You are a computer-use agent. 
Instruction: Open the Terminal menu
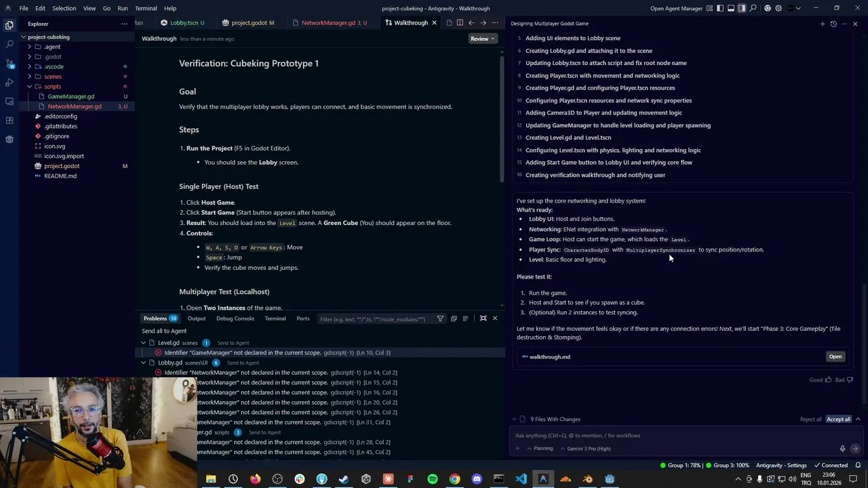point(146,8)
